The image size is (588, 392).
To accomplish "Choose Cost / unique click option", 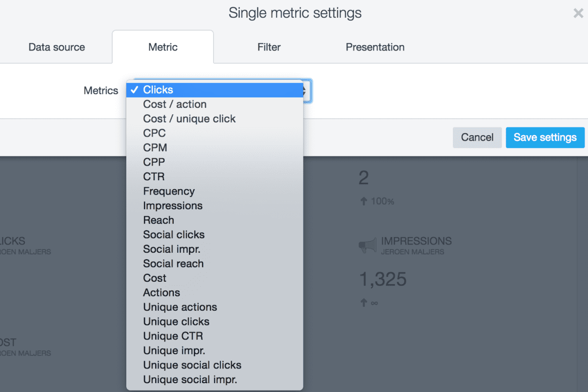I will [215, 119].
